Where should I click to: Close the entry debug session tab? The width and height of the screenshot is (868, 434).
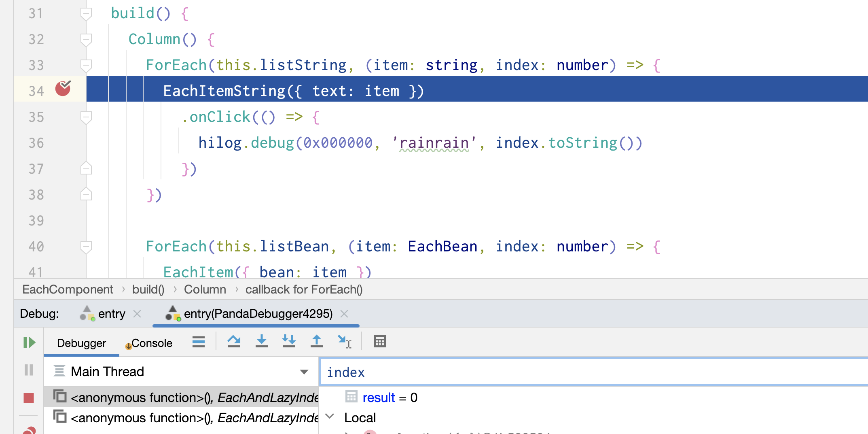[x=137, y=314]
